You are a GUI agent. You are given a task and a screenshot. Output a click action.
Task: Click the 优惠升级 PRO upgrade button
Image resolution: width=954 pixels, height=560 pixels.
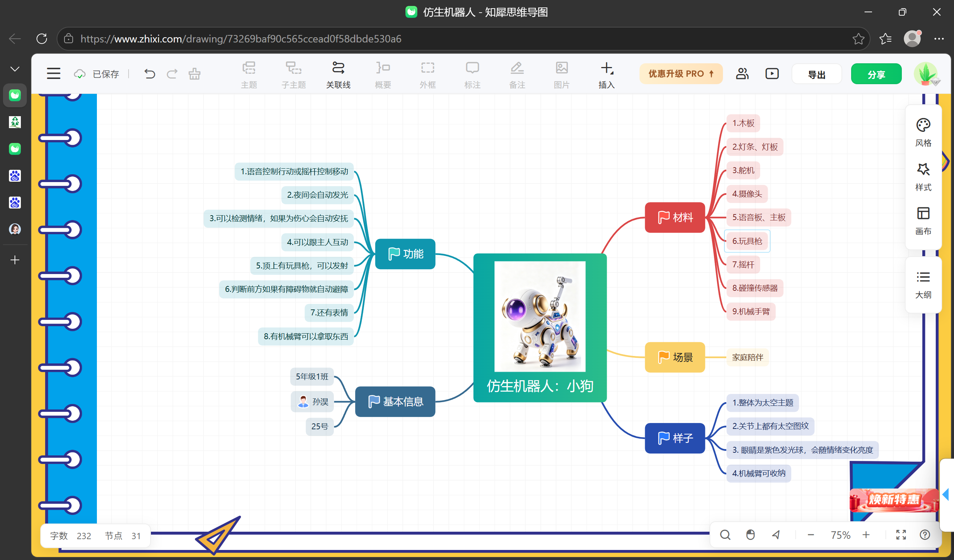point(681,73)
